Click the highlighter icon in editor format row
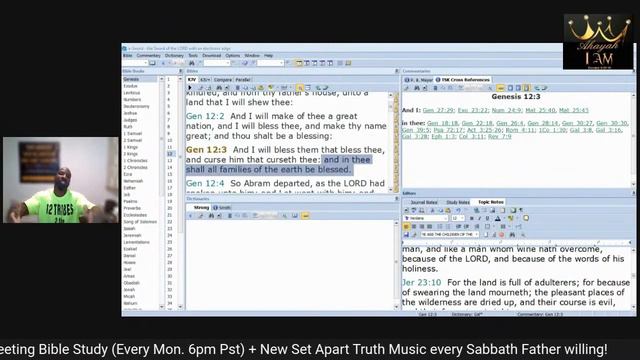This screenshot has width=640, height=360. tap(510, 218)
